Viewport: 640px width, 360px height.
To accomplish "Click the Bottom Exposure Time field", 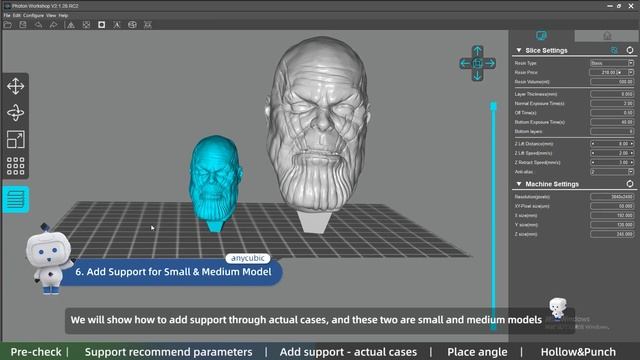I will pyautogui.click(x=612, y=122).
